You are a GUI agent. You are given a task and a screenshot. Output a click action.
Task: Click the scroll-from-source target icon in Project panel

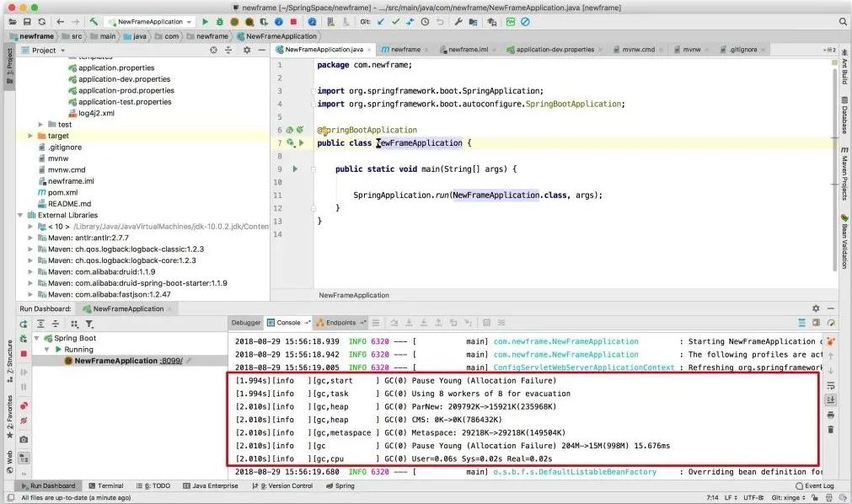213,50
